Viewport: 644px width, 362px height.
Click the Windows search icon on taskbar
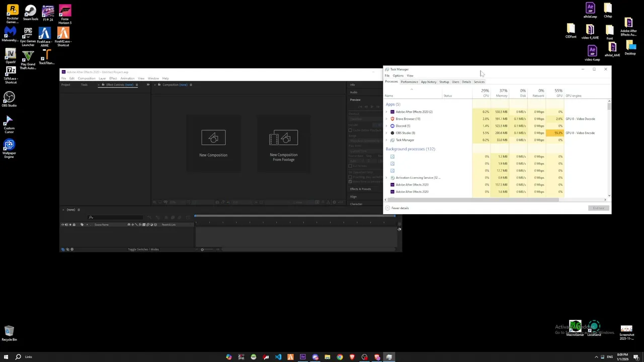[18, 357]
